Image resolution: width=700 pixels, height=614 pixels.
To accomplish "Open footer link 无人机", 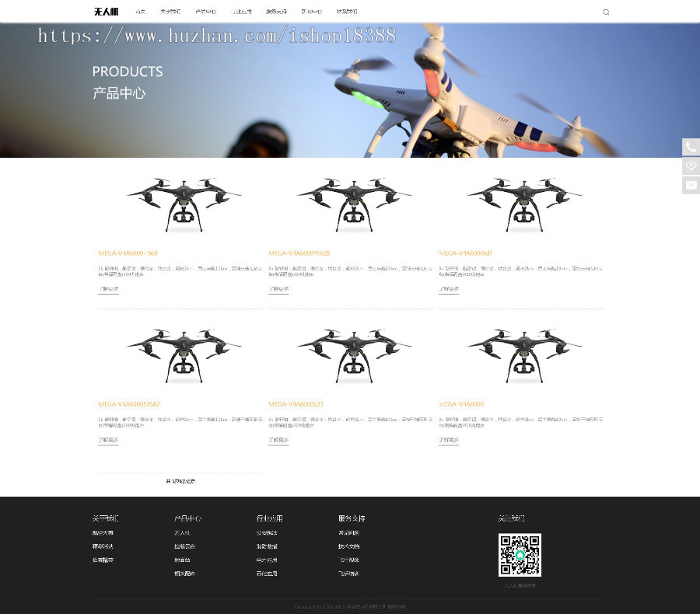I will coord(182,533).
